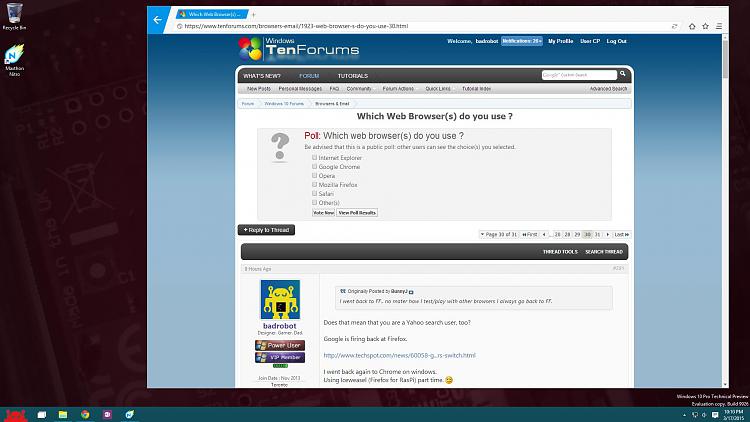
Task: Check the Internet Explorer poll option
Action: tap(314, 157)
